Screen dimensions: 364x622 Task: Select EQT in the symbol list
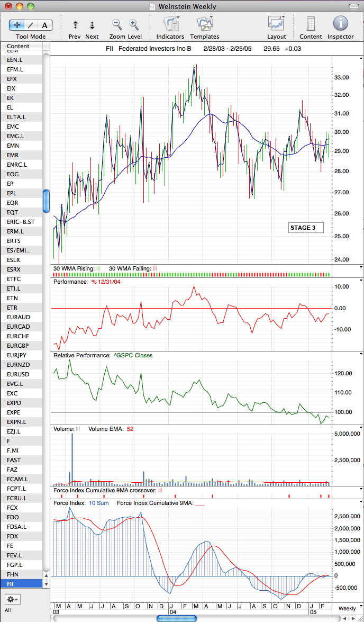click(x=21, y=212)
